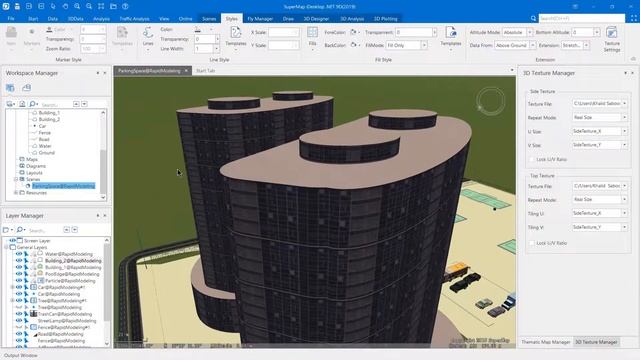Open the Data From dropdown
The width and height of the screenshot is (640, 360).
[533, 45]
